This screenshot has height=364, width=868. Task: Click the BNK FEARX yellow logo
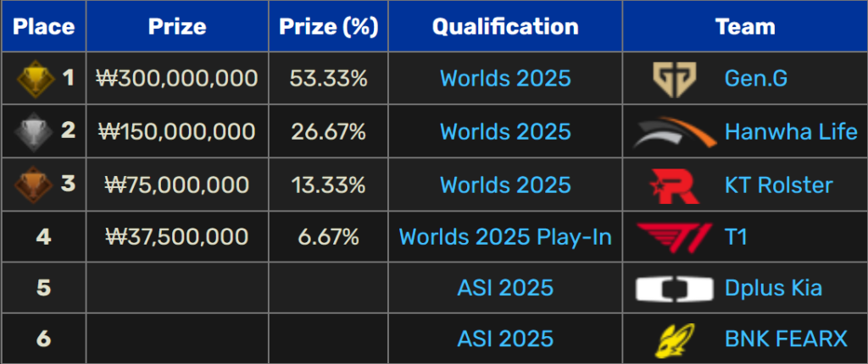674,340
